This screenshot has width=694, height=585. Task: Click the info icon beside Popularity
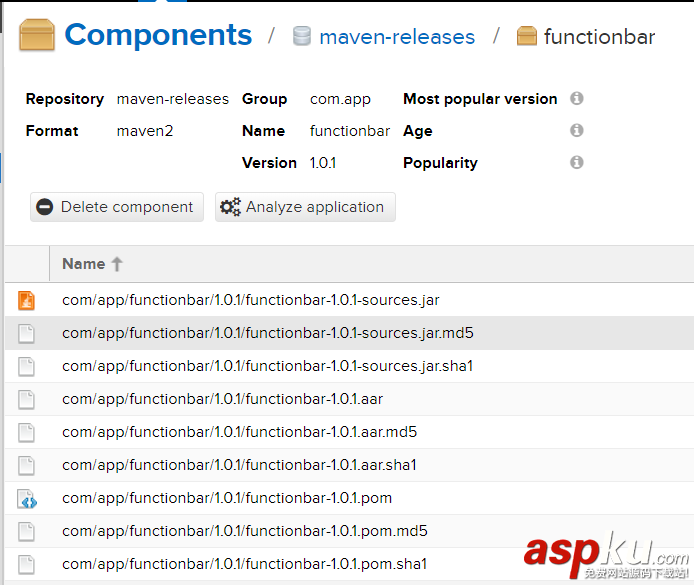[576, 162]
